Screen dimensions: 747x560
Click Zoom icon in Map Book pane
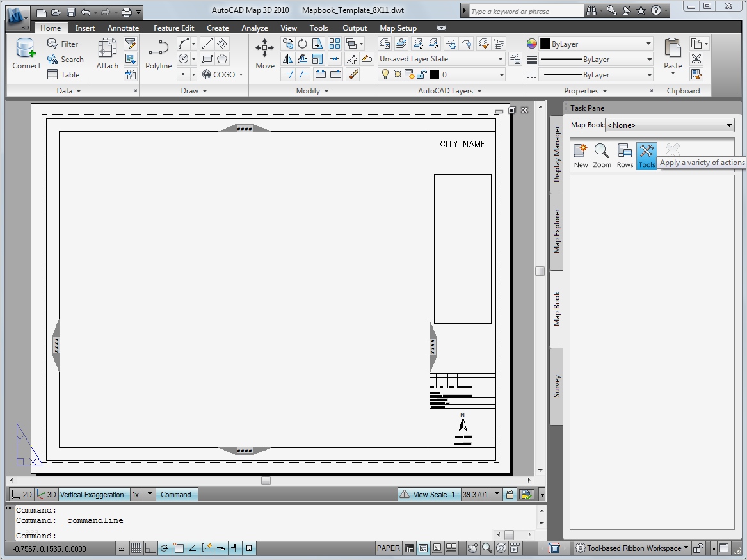pyautogui.click(x=602, y=156)
